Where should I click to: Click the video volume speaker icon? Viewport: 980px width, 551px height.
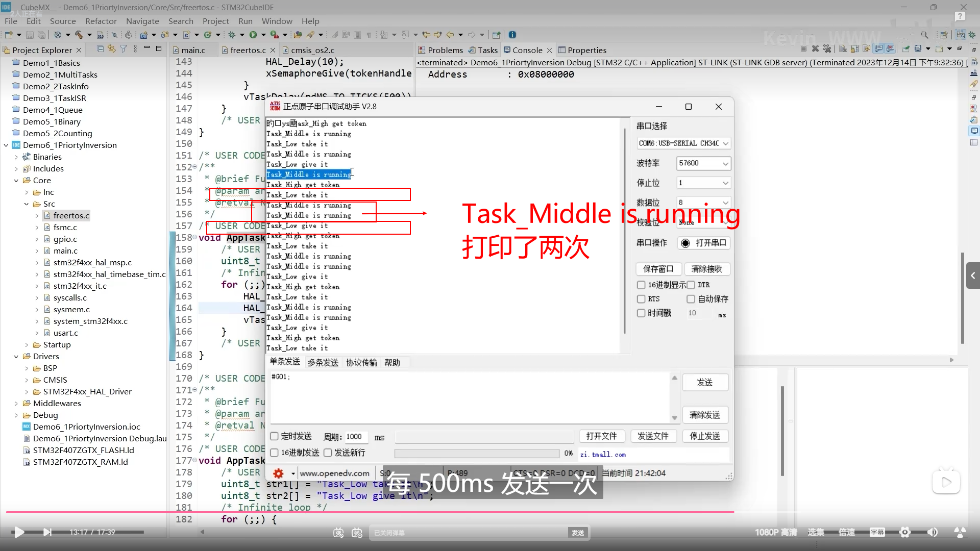click(x=933, y=532)
